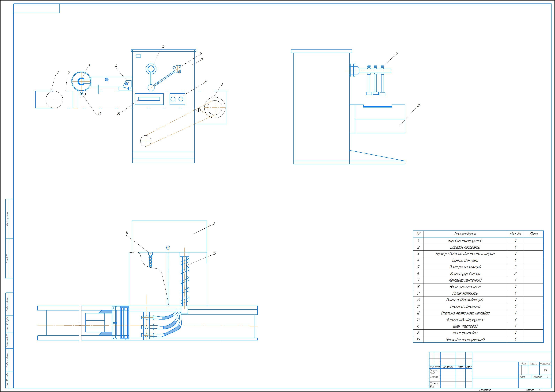Click the 'Винт регулирующий' table row

tap(465, 267)
